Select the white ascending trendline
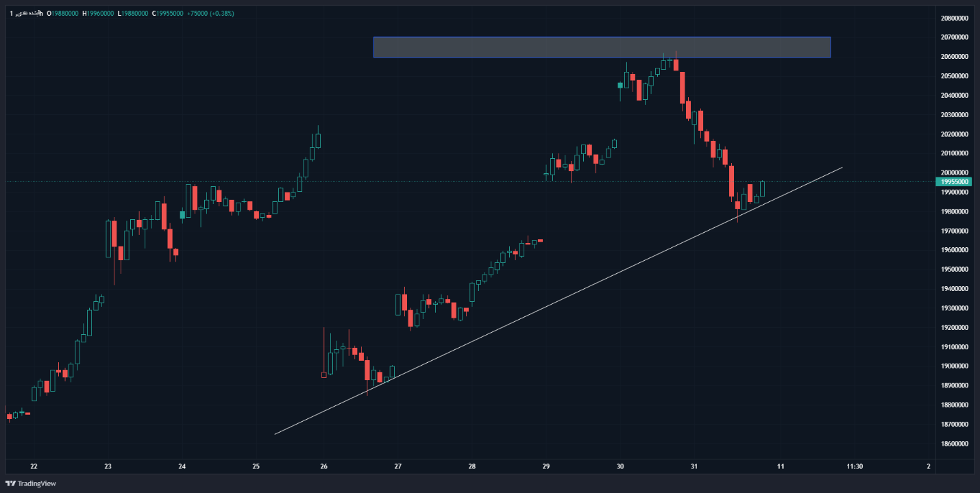The image size is (980, 493). (x=548, y=304)
